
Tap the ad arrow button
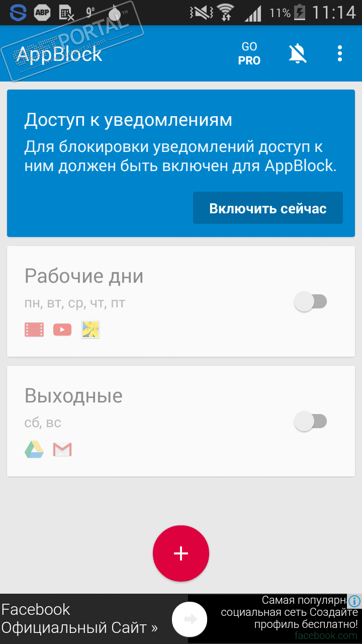(x=190, y=619)
